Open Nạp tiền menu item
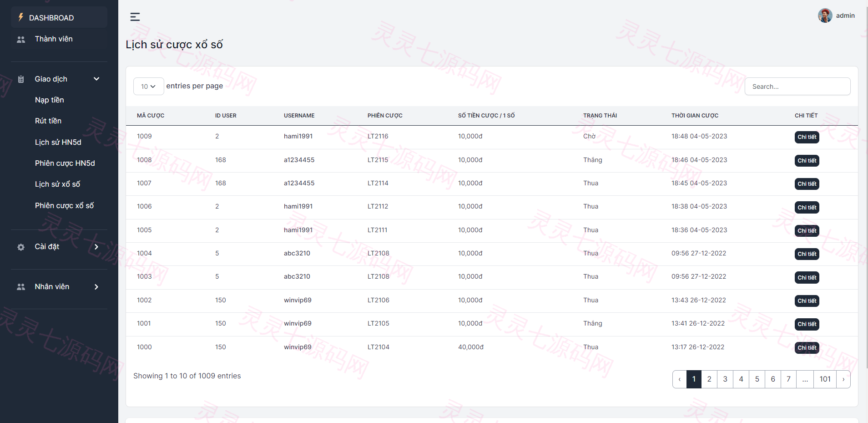The height and width of the screenshot is (423, 868). (50, 100)
